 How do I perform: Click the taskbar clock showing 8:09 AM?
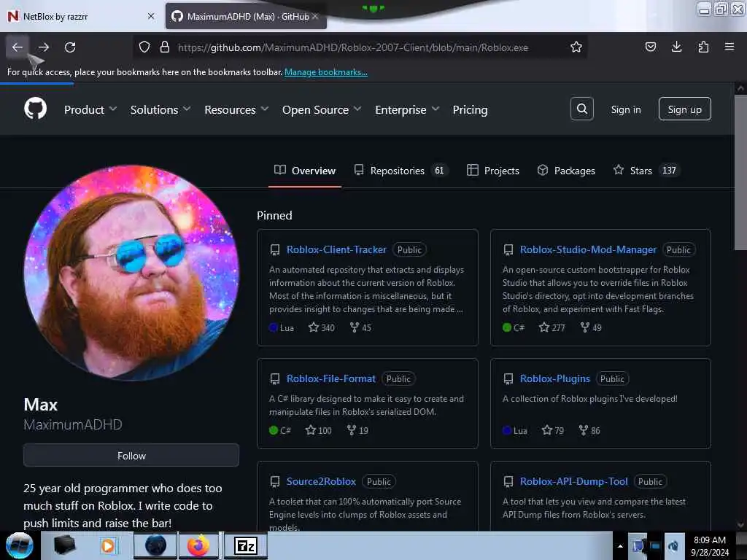pyautogui.click(x=710, y=546)
